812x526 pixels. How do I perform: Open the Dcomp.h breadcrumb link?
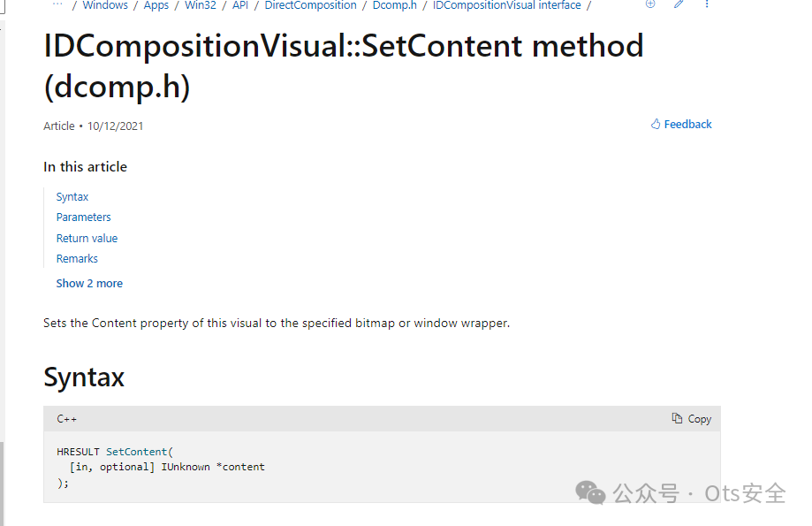point(394,5)
